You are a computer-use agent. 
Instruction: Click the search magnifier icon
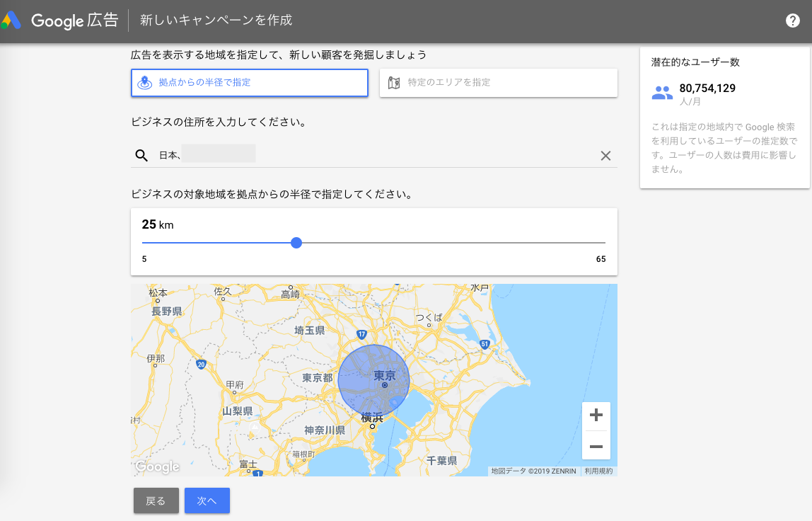(x=141, y=155)
